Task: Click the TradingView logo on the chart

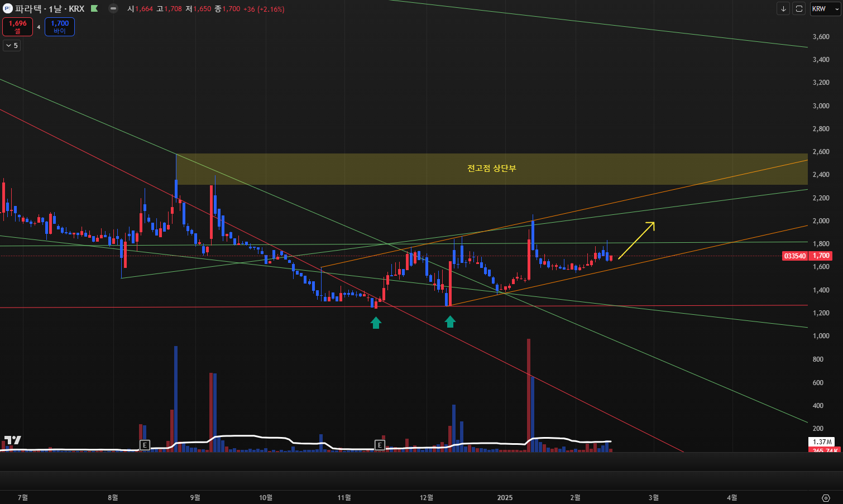Action: [12, 440]
